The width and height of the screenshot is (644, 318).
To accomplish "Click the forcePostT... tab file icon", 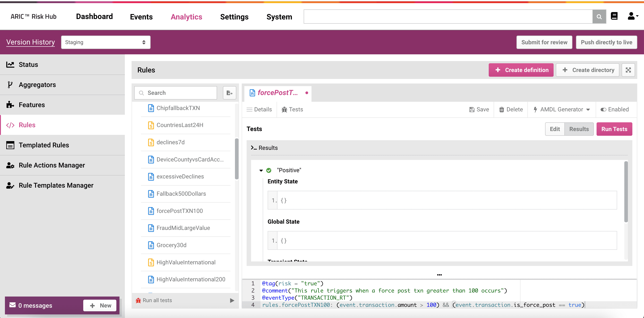I will (x=252, y=93).
